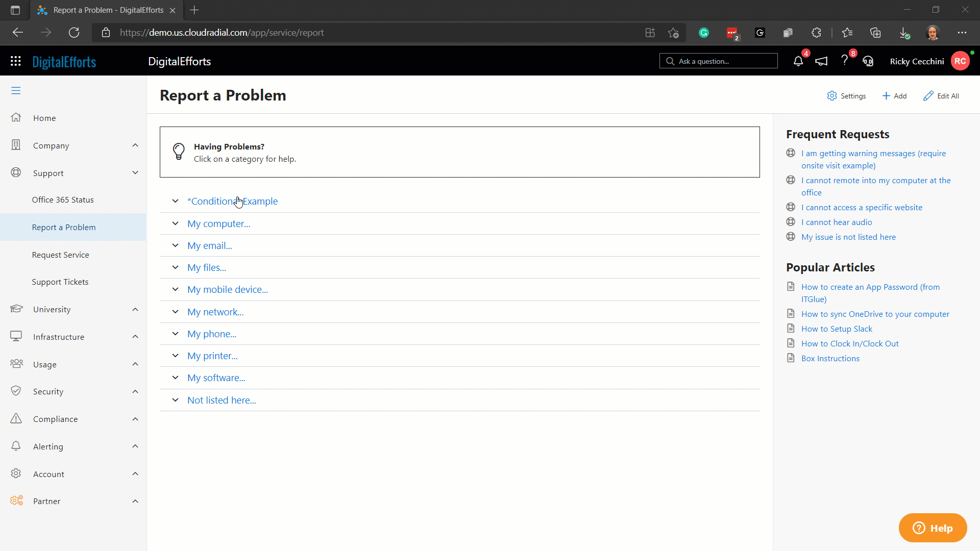Click the Support lifebuoy icon in sidebar
This screenshot has height=551, width=980.
click(x=16, y=172)
